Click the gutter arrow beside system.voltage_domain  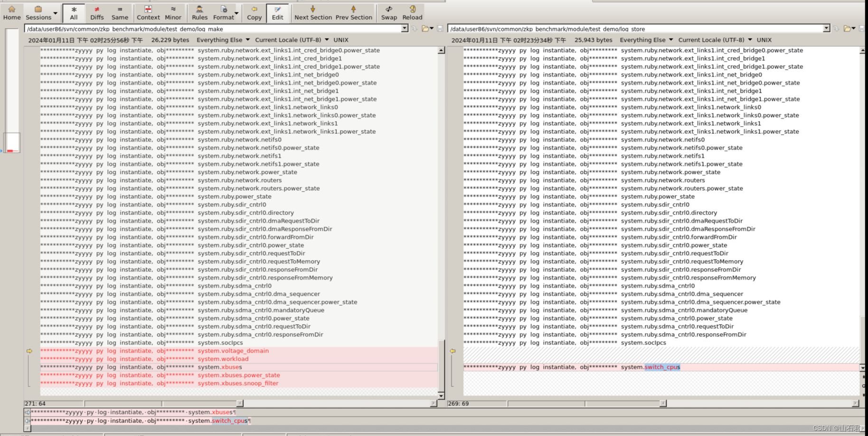(29, 351)
